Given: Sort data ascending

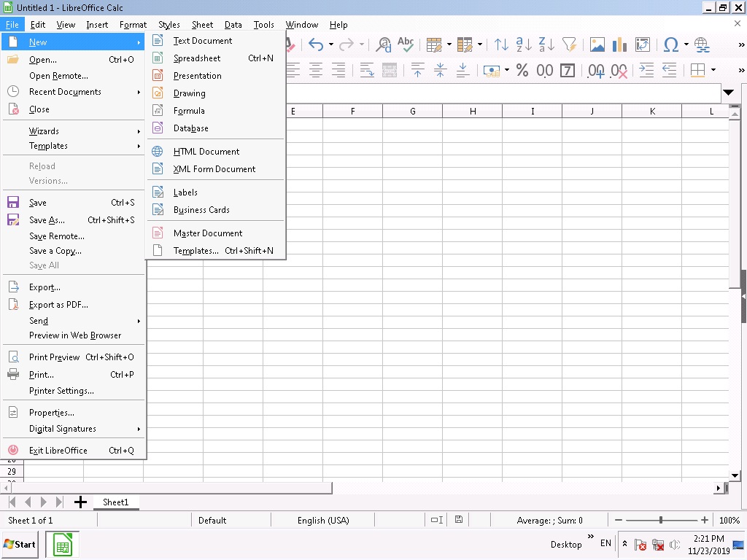Looking at the screenshot, I should pyautogui.click(x=522, y=44).
